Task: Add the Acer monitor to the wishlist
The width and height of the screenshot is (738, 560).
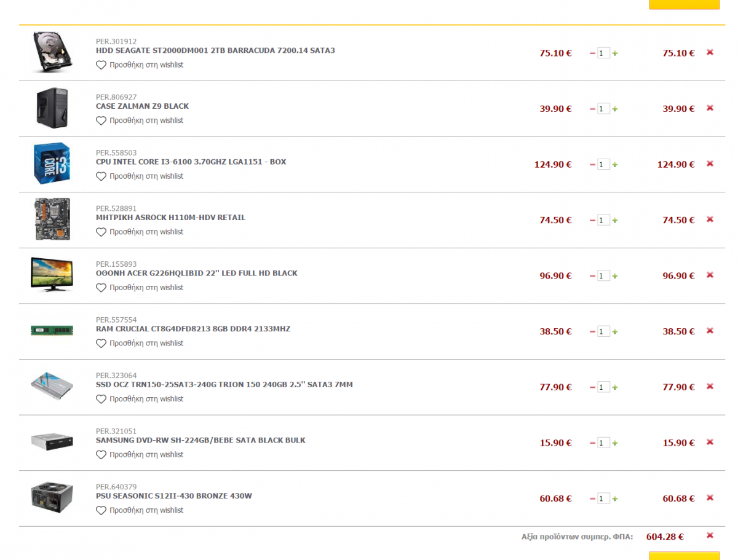Action: coord(140,288)
